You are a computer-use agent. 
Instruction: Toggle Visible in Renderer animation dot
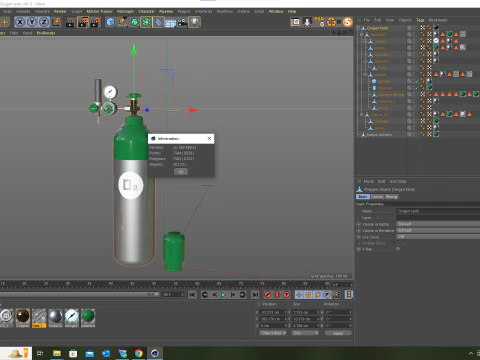pos(359,231)
